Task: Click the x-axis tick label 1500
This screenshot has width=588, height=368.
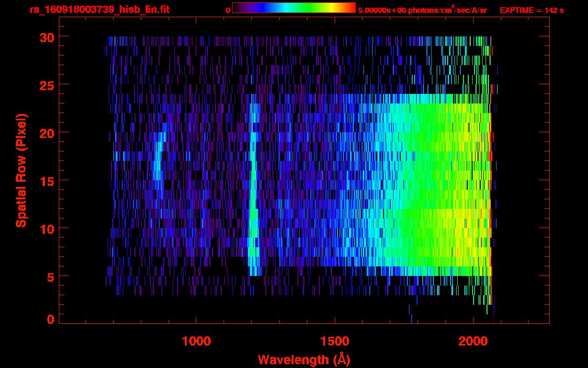Action: click(335, 341)
